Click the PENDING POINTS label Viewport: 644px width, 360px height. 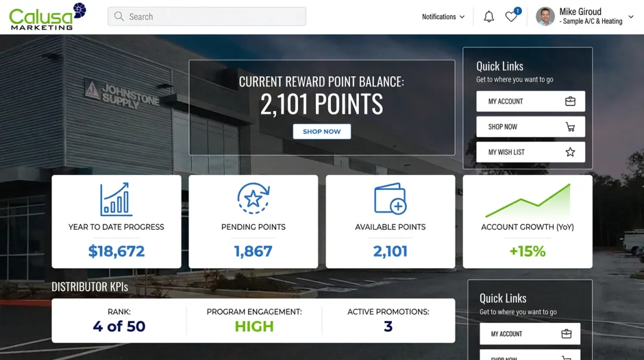click(253, 227)
